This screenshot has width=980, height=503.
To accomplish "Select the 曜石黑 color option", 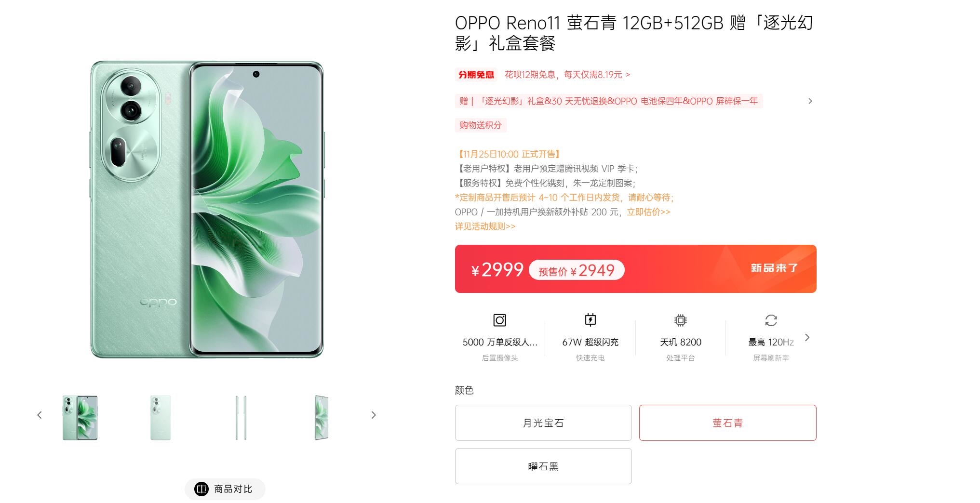I will [543, 466].
